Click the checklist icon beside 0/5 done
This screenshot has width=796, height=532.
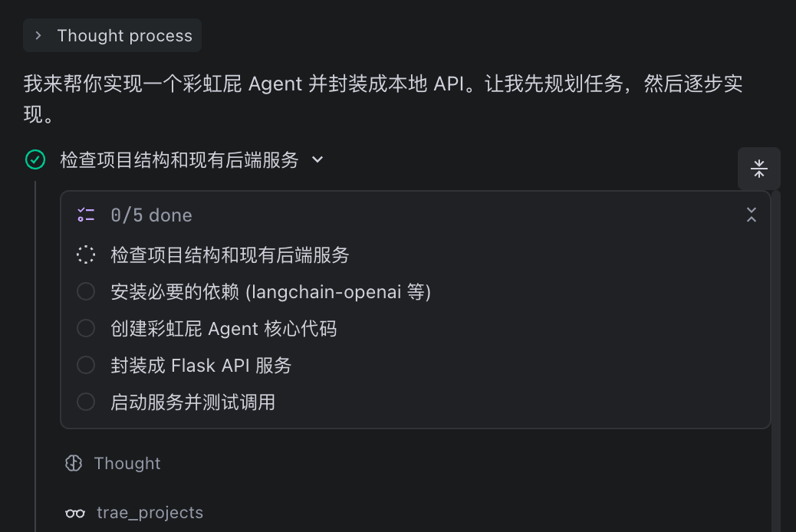click(86, 215)
